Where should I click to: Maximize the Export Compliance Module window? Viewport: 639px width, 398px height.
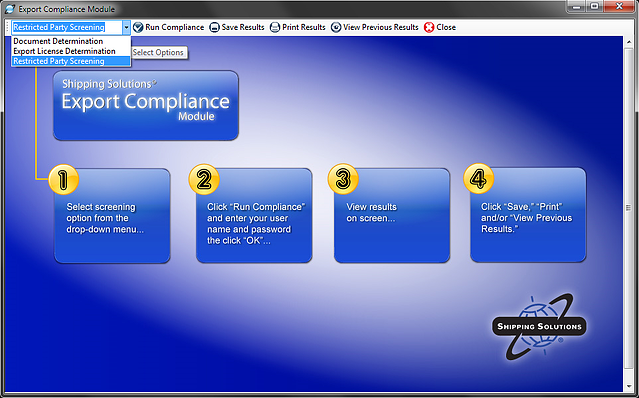click(595, 6)
